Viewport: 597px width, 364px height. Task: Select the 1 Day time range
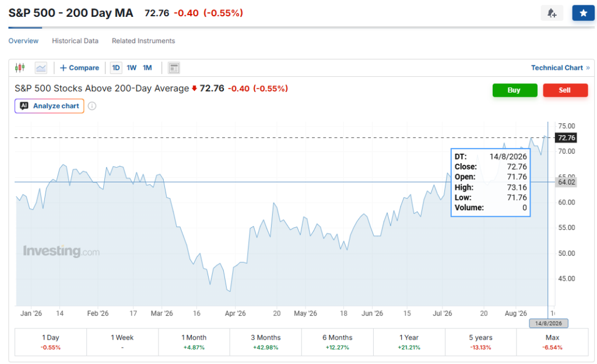[51, 342]
